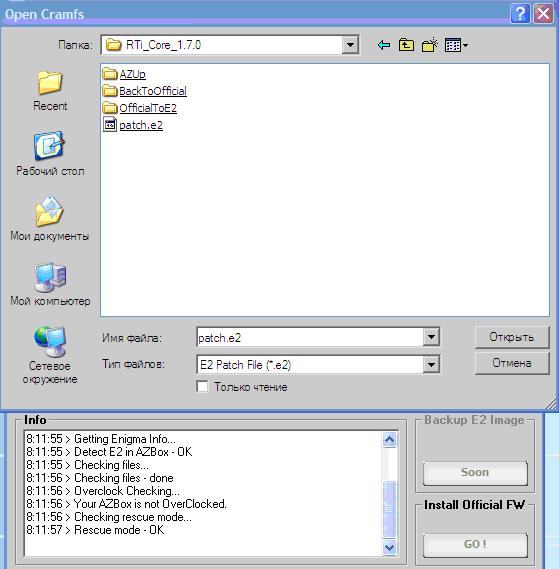Open the view menu icon
Screen dimensions: 559x569
tap(456, 45)
